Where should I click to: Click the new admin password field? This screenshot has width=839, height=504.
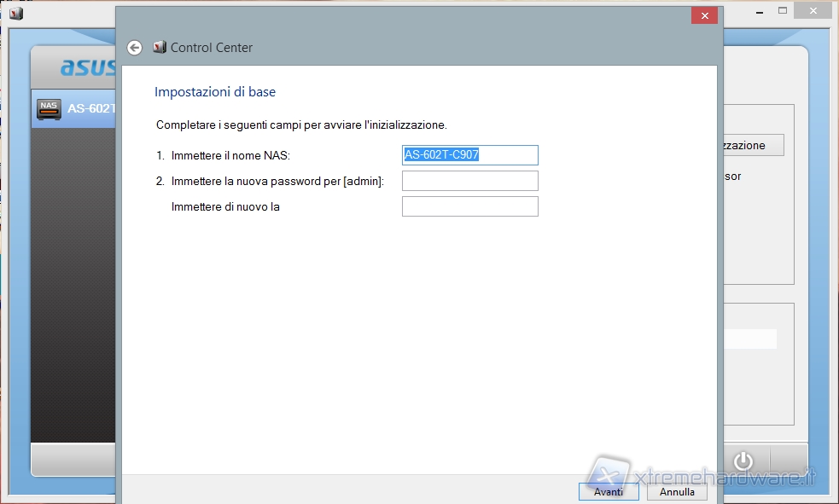coord(469,181)
